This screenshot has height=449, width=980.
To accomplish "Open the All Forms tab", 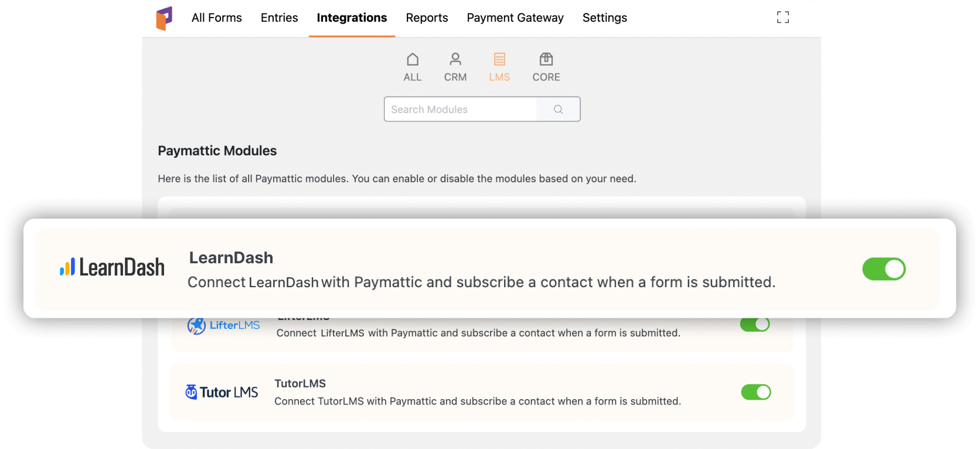I will point(217,18).
